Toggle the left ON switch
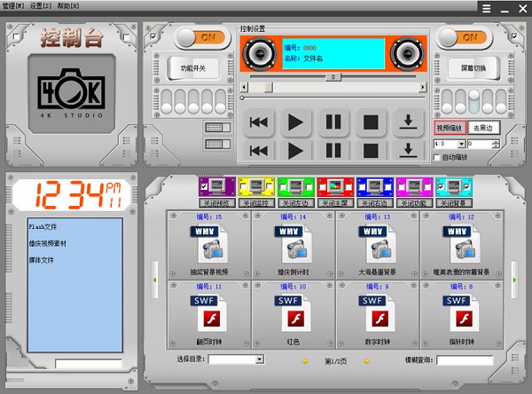The image size is (532, 394). pos(202,37)
